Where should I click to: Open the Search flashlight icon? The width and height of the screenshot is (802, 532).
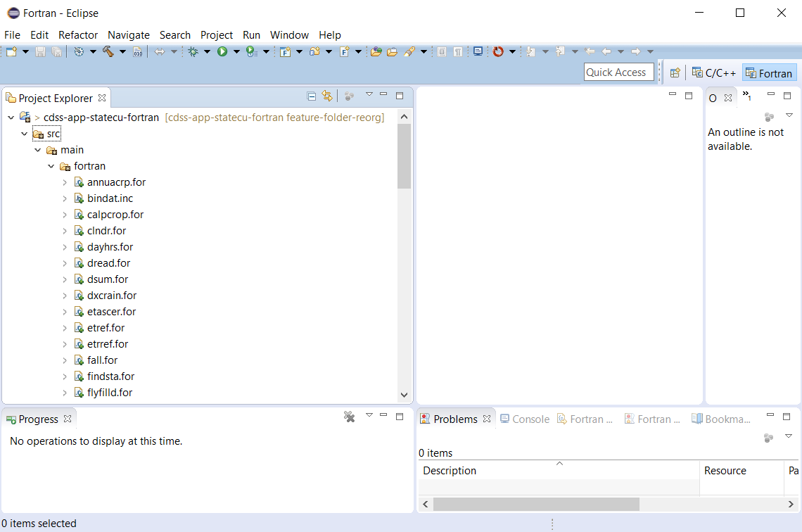tap(409, 51)
